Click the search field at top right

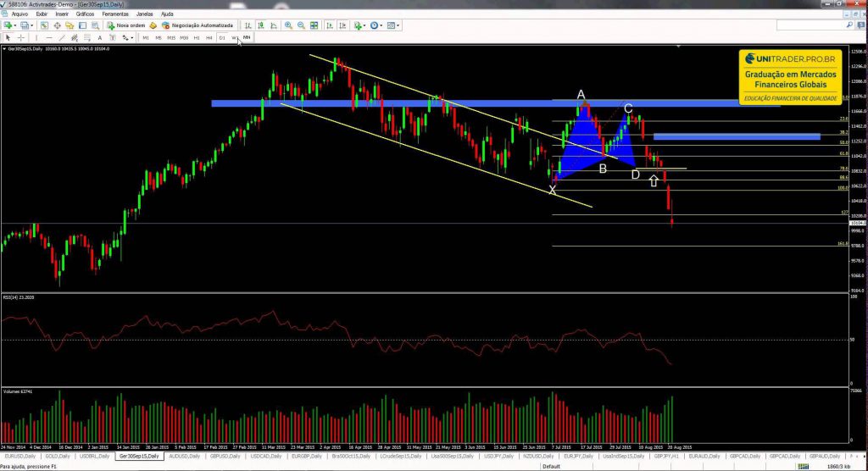click(815, 25)
